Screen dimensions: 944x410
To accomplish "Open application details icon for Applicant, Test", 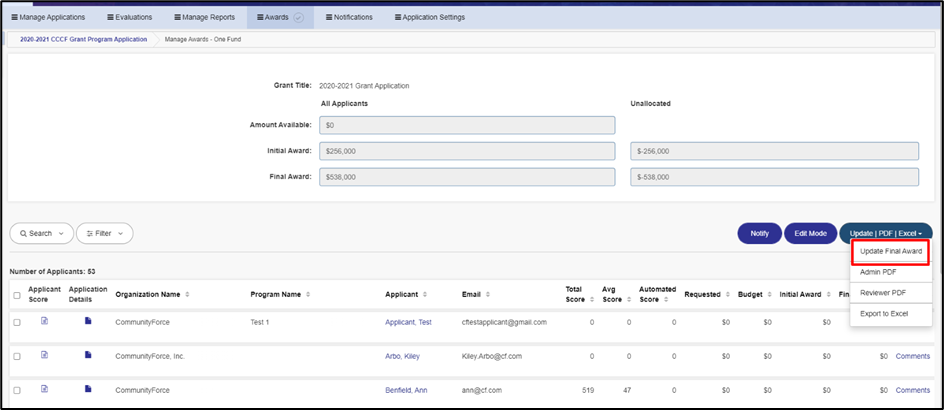I will (x=88, y=321).
